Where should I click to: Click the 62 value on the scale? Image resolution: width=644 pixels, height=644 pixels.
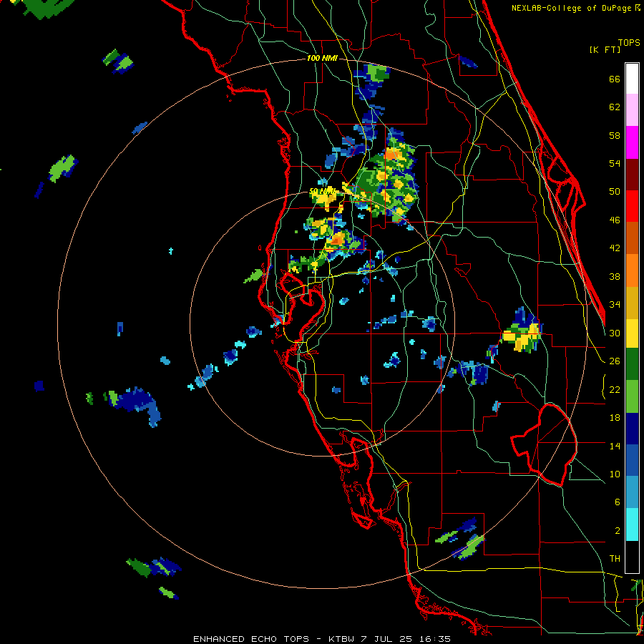(615, 107)
